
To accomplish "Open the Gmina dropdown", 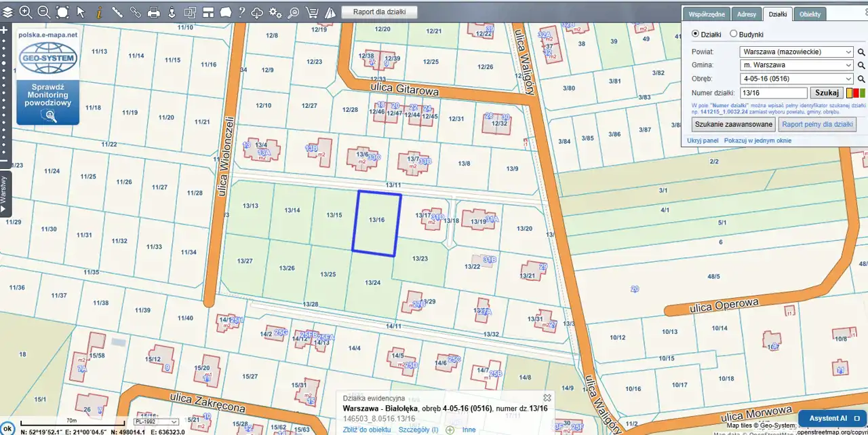I will click(796, 65).
